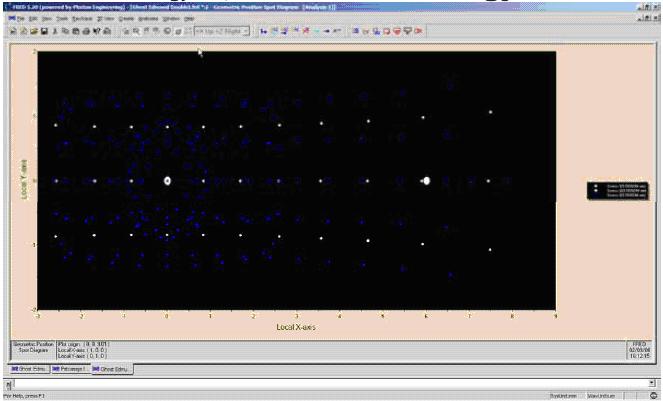Expand the command line history dropdown arrow
Viewport: 663px width, 401px height.
652,383
